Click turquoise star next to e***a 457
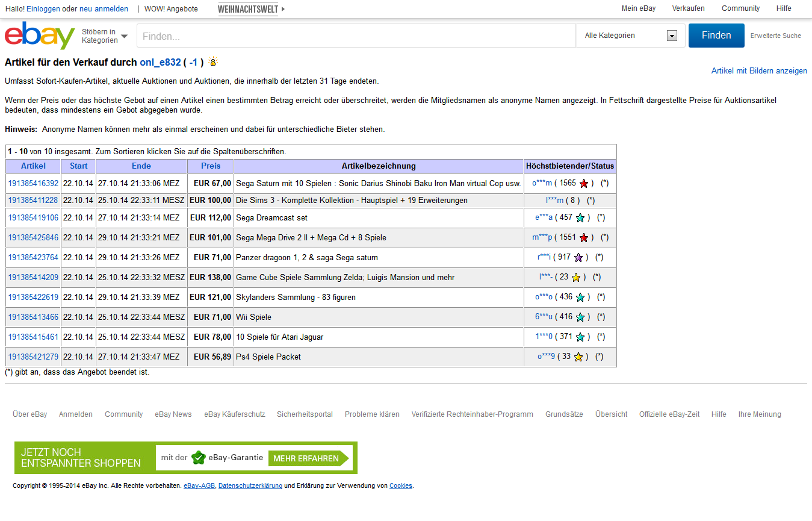 [x=580, y=218]
